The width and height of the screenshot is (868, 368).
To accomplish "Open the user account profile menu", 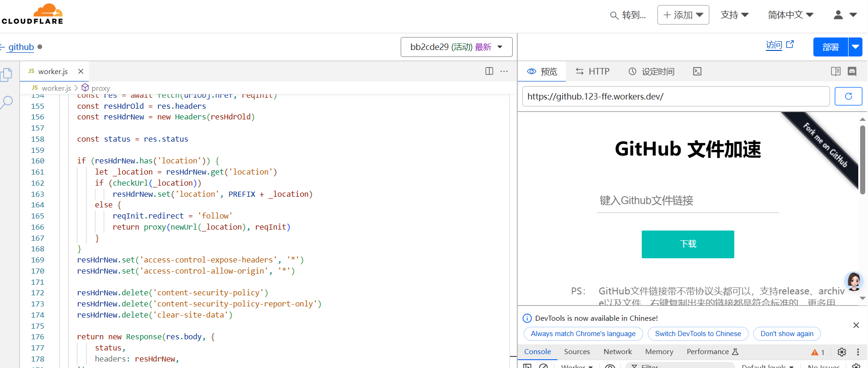I will point(845,15).
